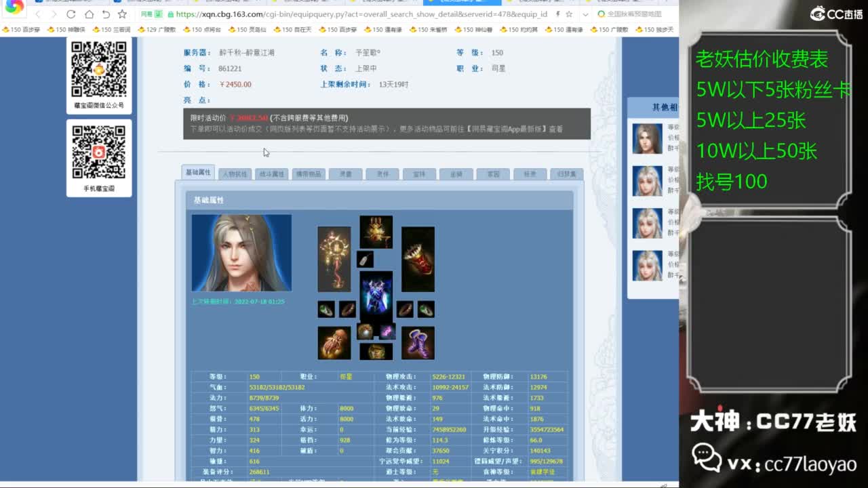The height and width of the screenshot is (488, 868).
Task: Open the browser home page icon
Action: pos(89,14)
